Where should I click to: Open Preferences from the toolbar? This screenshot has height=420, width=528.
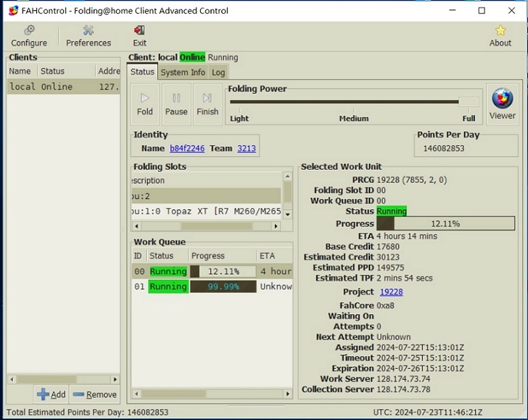[88, 36]
